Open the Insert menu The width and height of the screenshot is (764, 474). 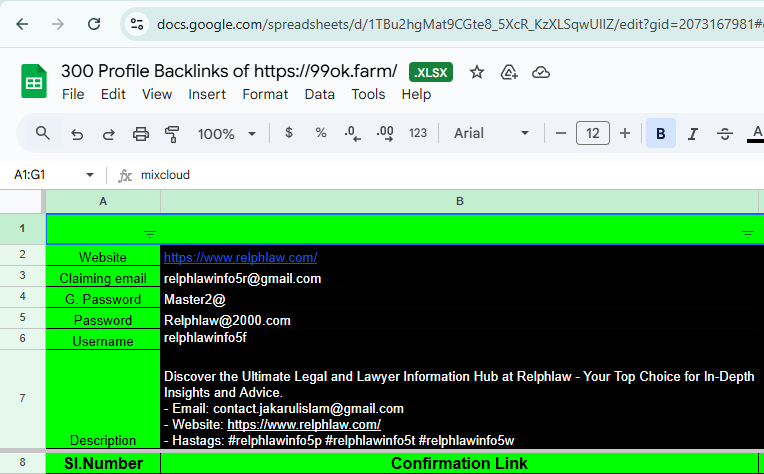[207, 94]
